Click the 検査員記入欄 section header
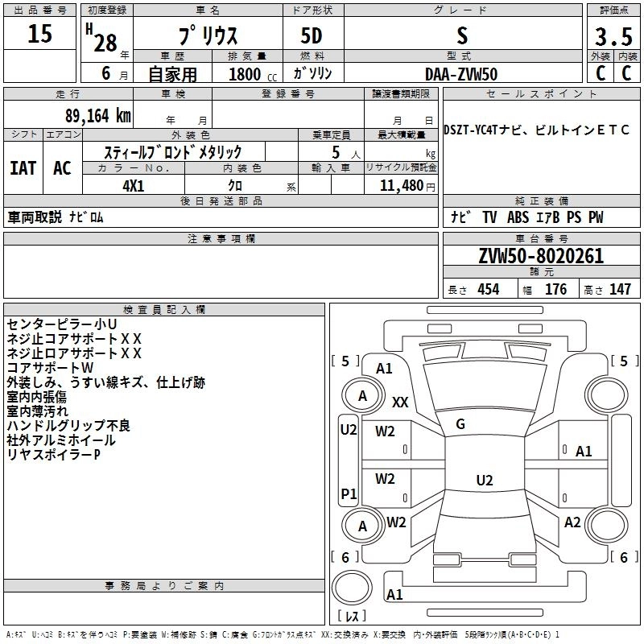This screenshot has width=644, height=644. click(164, 310)
